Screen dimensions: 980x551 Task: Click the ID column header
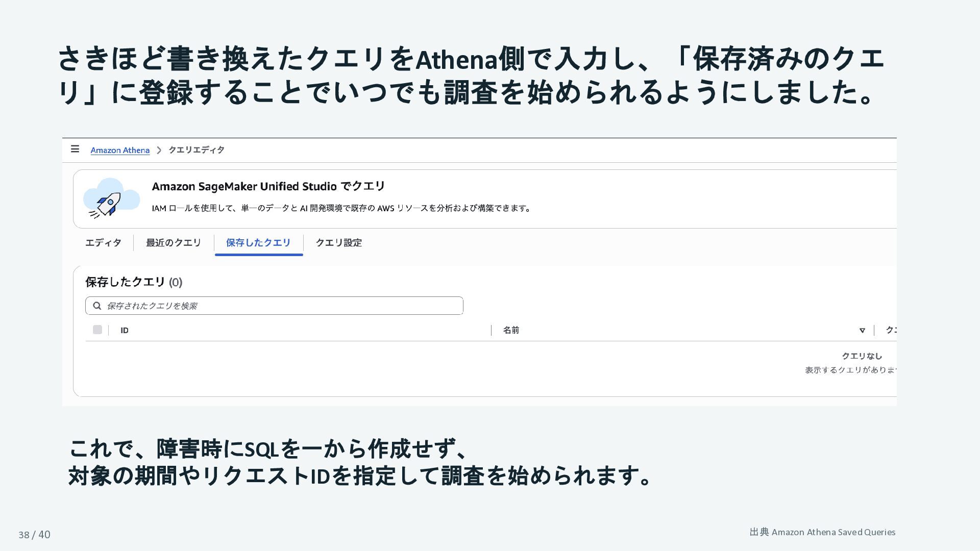click(x=125, y=330)
